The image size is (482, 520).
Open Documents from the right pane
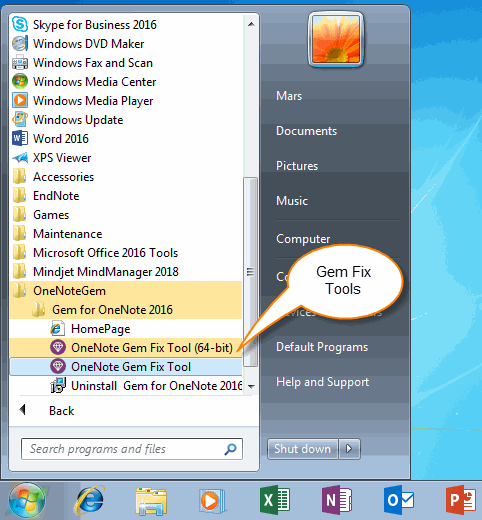click(306, 131)
